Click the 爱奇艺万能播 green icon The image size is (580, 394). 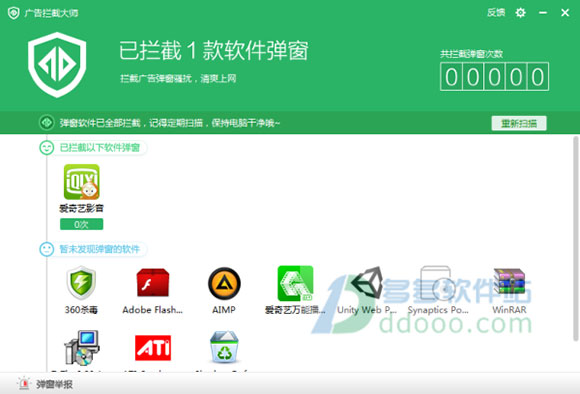(295, 283)
